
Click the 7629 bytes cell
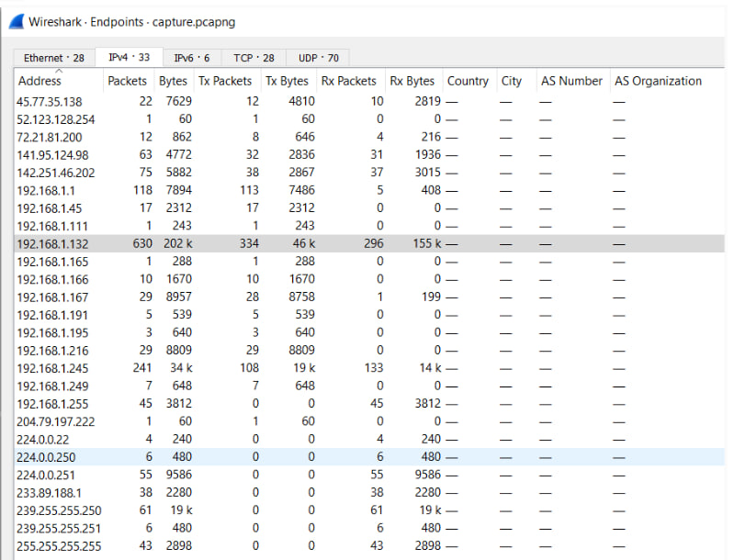tap(179, 102)
